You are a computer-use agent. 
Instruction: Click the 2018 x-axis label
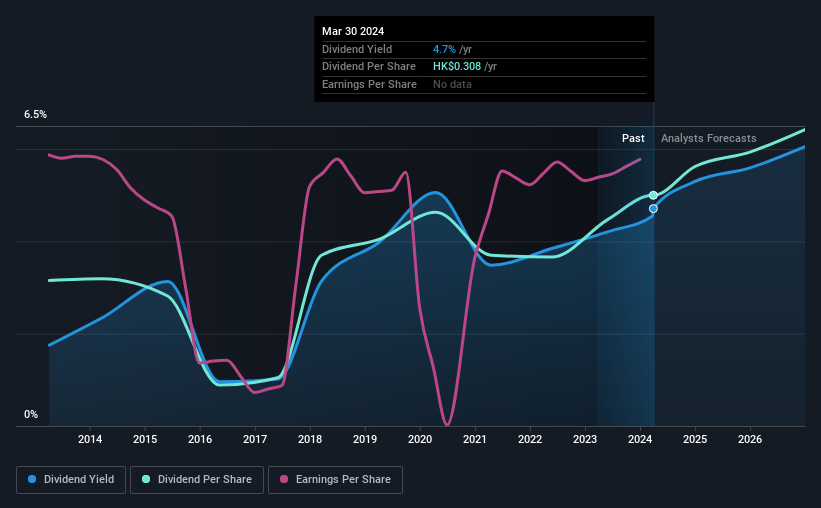tap(310, 439)
